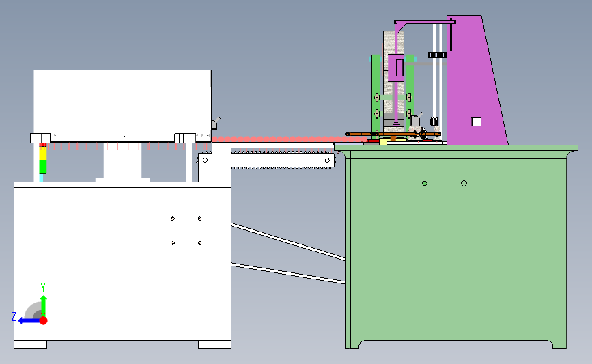Pick the left green upright of the frame
Viewport: 592px width, 364px height.
point(376,97)
